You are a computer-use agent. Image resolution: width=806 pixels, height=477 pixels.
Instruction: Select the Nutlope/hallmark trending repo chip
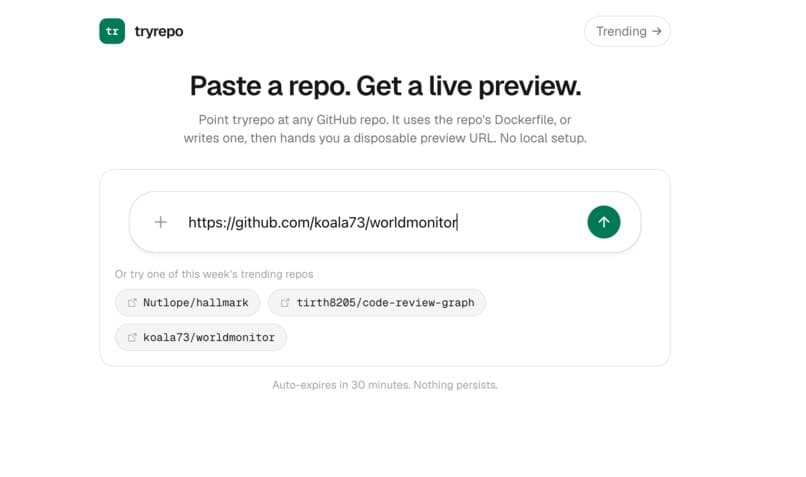click(188, 303)
